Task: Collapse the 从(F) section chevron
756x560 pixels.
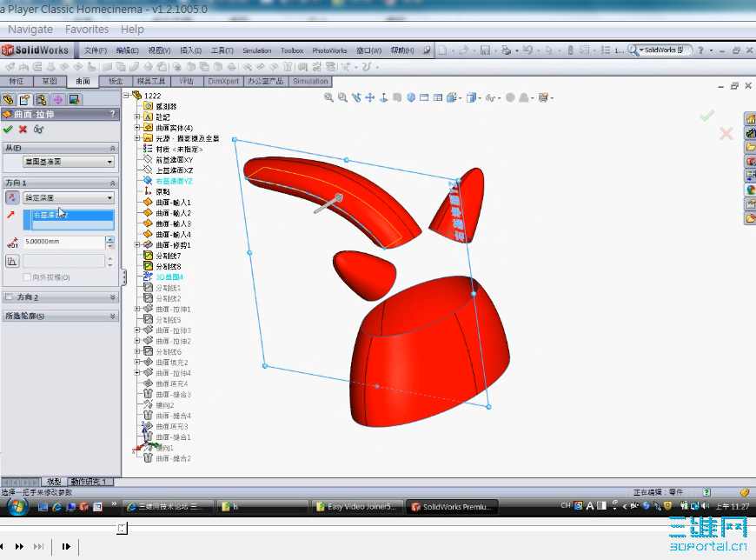Action: (x=112, y=148)
